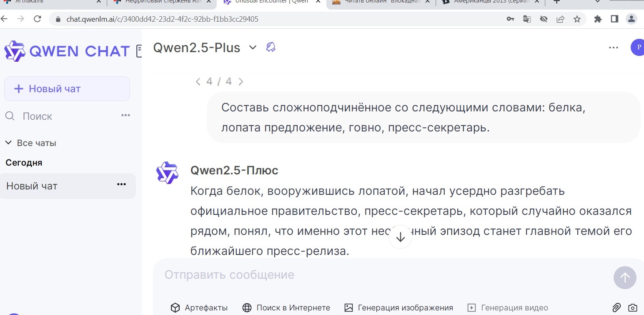The height and width of the screenshot is (315, 644).
Task: Go back to the previous page
Action: coord(3,19)
